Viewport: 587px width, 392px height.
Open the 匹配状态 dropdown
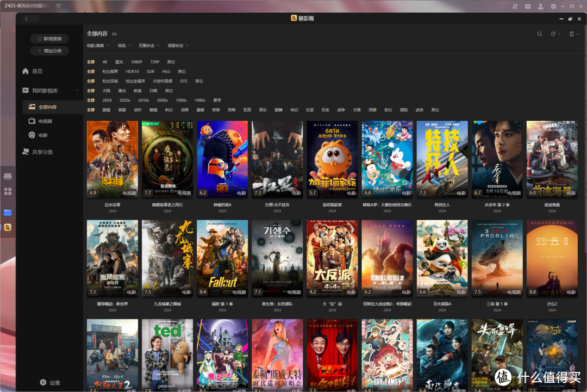coord(149,46)
